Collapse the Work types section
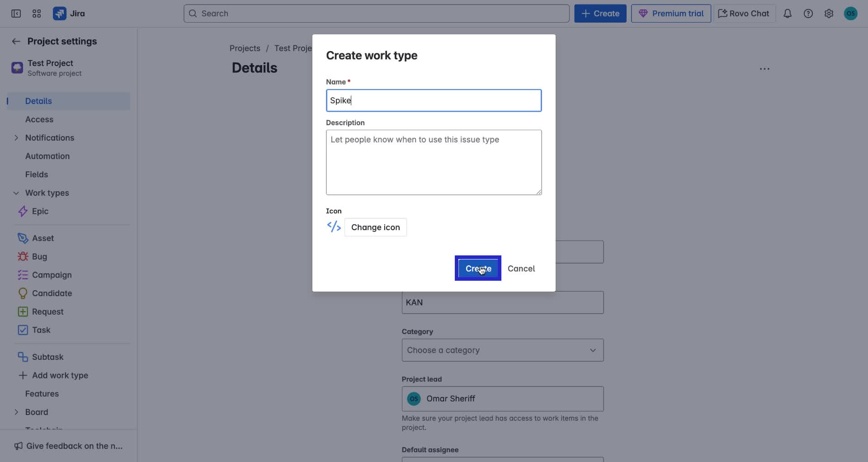The width and height of the screenshot is (868, 462). click(x=16, y=193)
